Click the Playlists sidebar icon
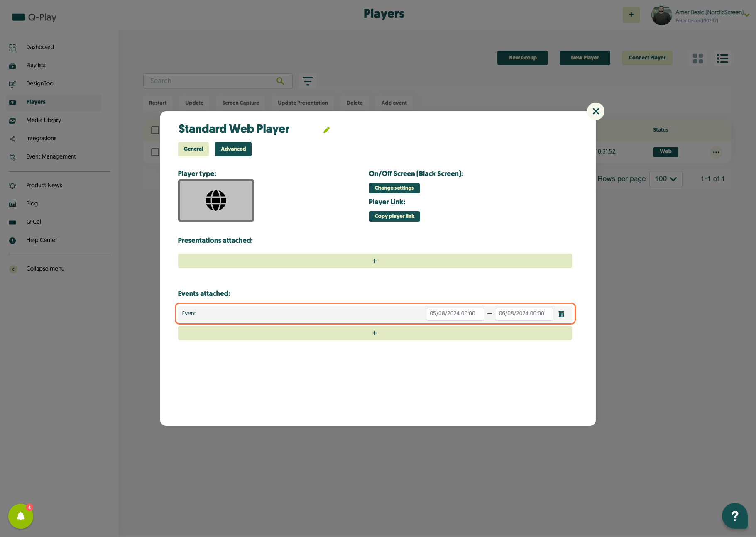 [12, 66]
